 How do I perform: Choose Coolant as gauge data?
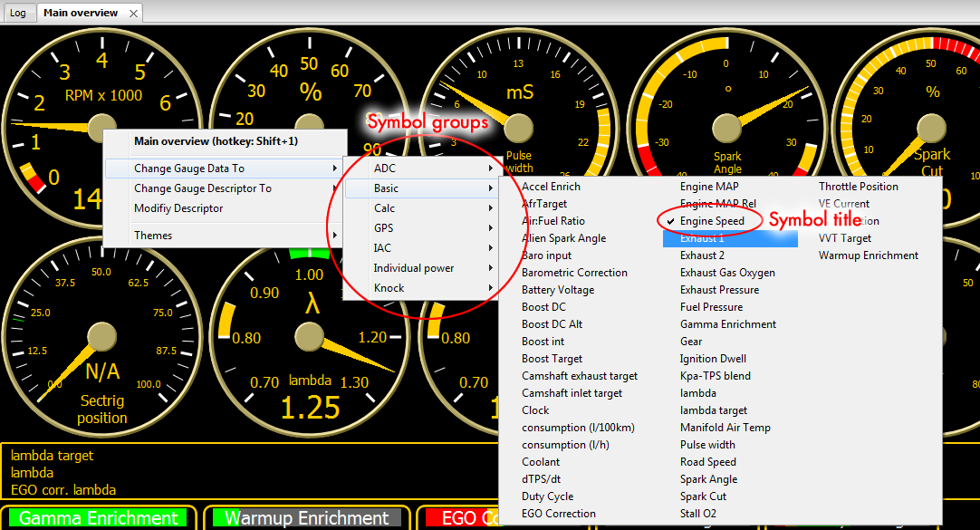[x=541, y=462]
